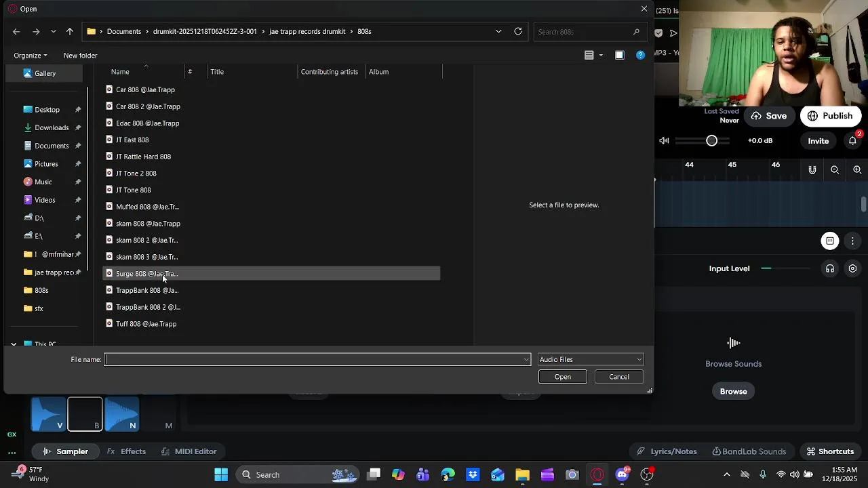Toggle the magnet snap-to-grid icon
The width and height of the screenshot is (868, 488).
point(812,170)
